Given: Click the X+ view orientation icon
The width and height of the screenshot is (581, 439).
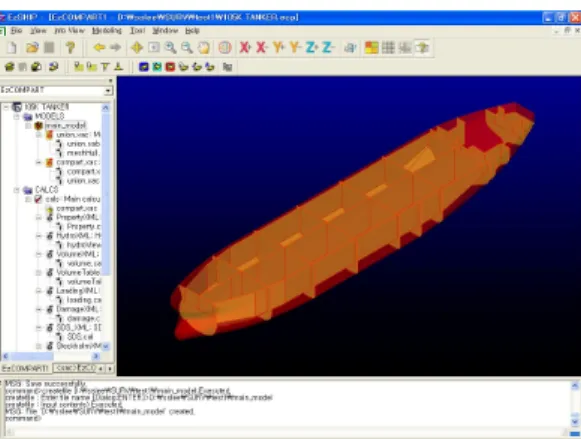Looking at the screenshot, I should point(245,47).
